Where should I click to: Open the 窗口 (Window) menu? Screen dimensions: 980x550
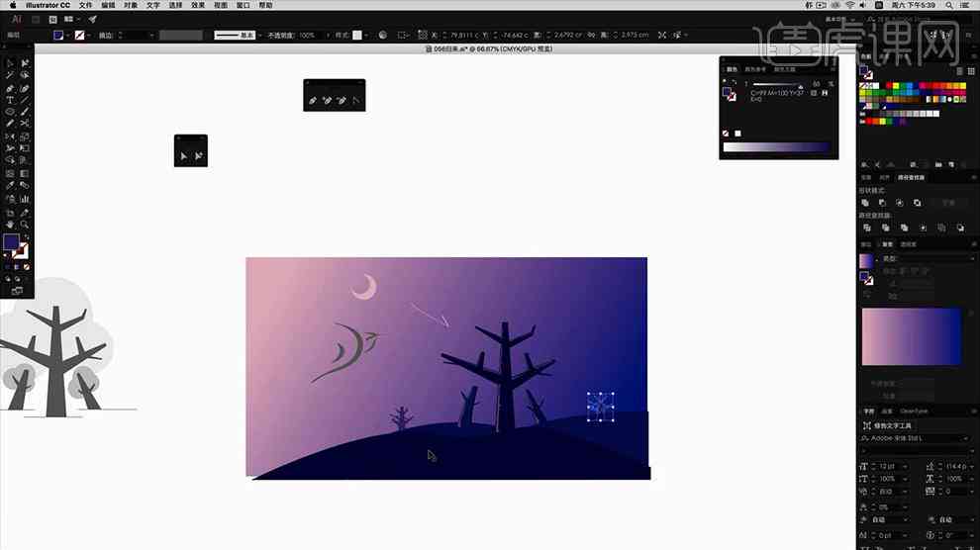pyautogui.click(x=244, y=5)
